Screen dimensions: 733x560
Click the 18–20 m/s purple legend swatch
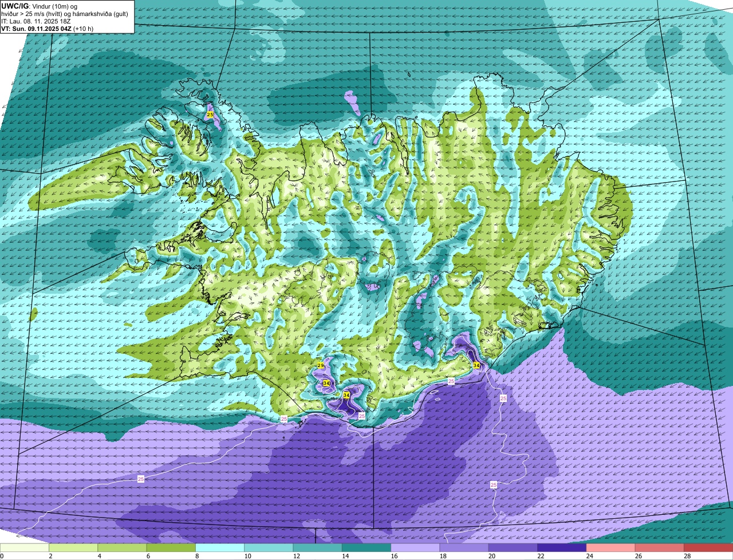click(x=464, y=548)
